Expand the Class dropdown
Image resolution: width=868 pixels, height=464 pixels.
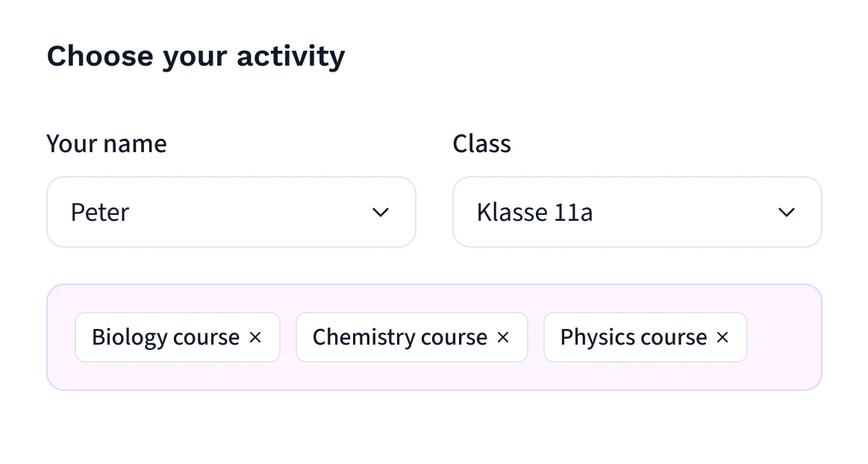(637, 213)
